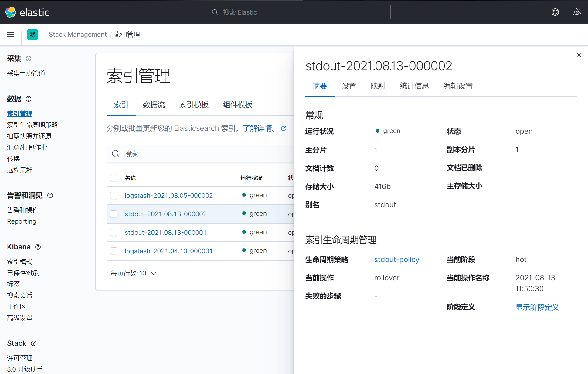Image resolution: width=588 pixels, height=374 pixels.
Task: Click help icon next to 数据
Action: coord(29,99)
